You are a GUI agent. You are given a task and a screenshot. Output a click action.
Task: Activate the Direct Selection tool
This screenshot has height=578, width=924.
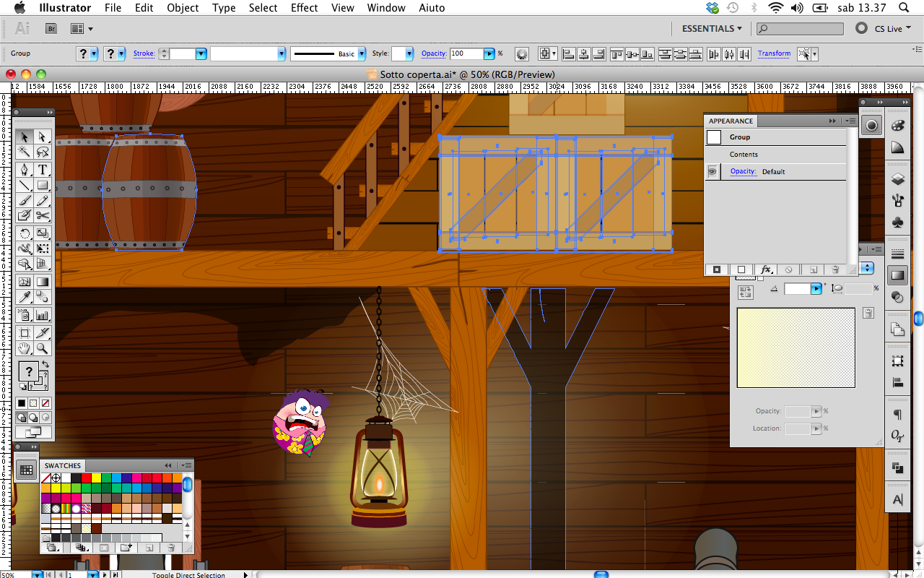[43, 137]
